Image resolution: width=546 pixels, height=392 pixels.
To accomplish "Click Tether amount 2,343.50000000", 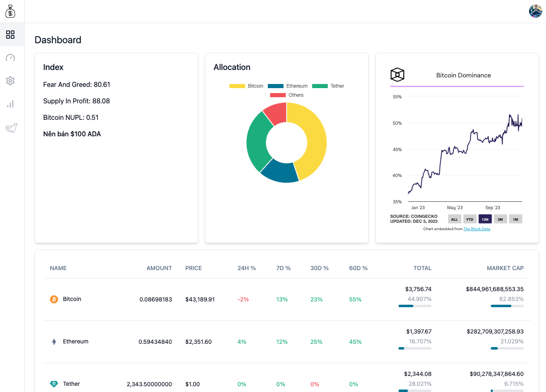I will click(149, 384).
